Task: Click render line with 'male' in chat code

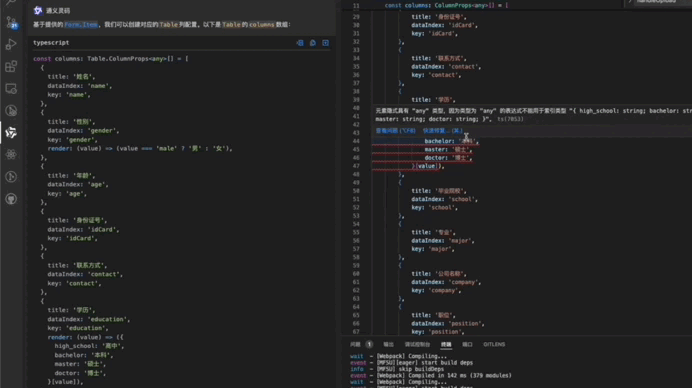Action: click(x=140, y=148)
